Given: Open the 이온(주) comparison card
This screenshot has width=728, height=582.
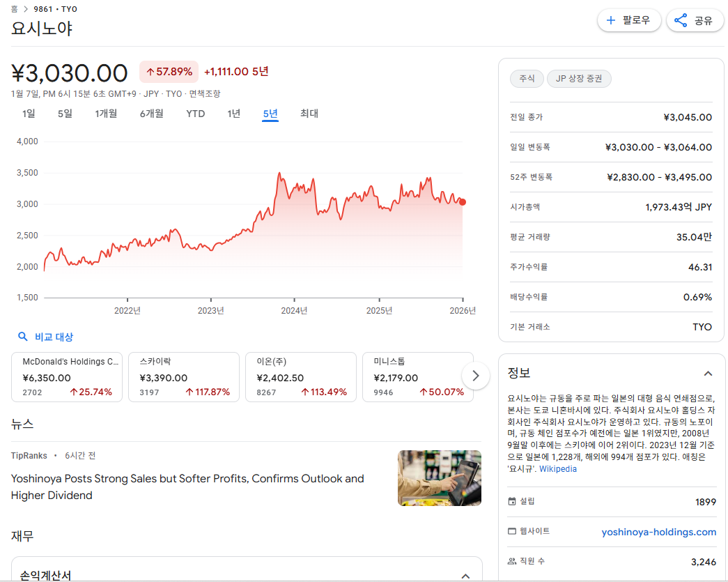Looking at the screenshot, I should pyautogui.click(x=301, y=376).
